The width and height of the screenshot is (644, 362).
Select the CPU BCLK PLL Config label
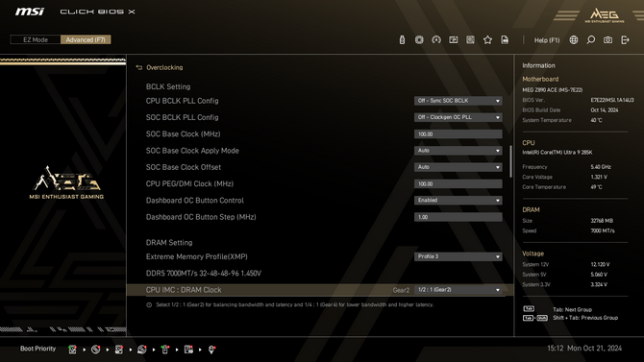click(182, 101)
